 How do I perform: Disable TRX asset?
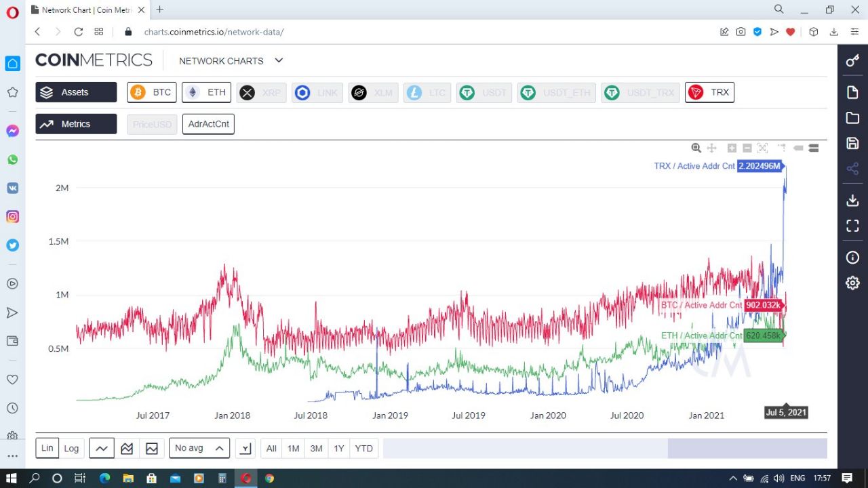[x=709, y=92]
